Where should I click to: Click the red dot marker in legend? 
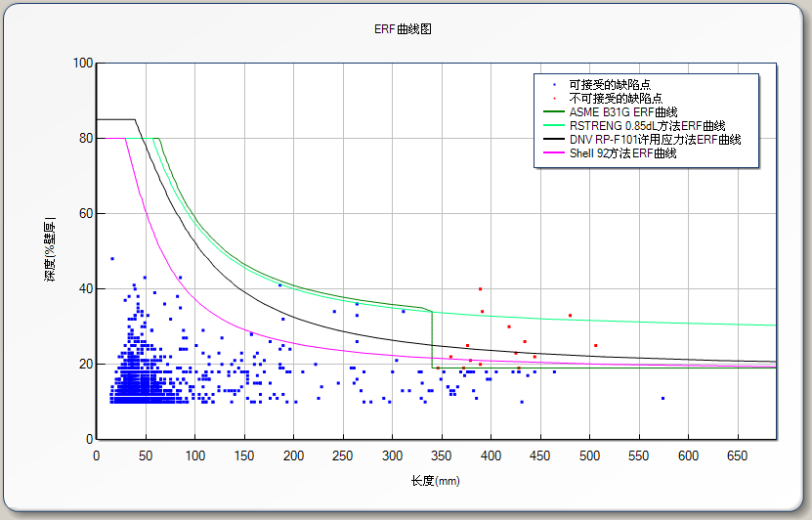(x=554, y=99)
